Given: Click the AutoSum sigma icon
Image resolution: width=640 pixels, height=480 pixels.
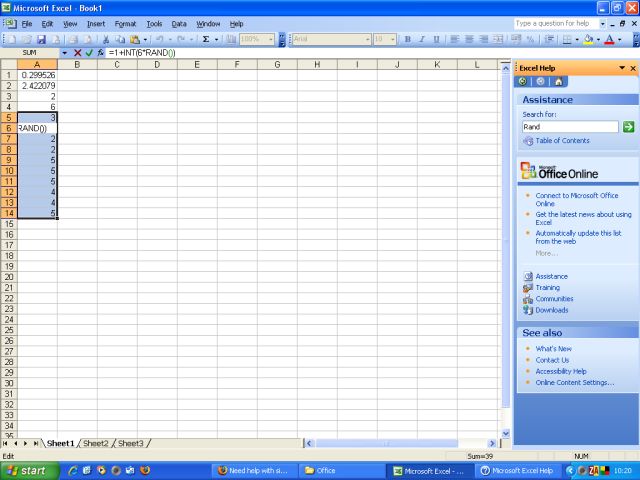Looking at the screenshot, I should 206,39.
